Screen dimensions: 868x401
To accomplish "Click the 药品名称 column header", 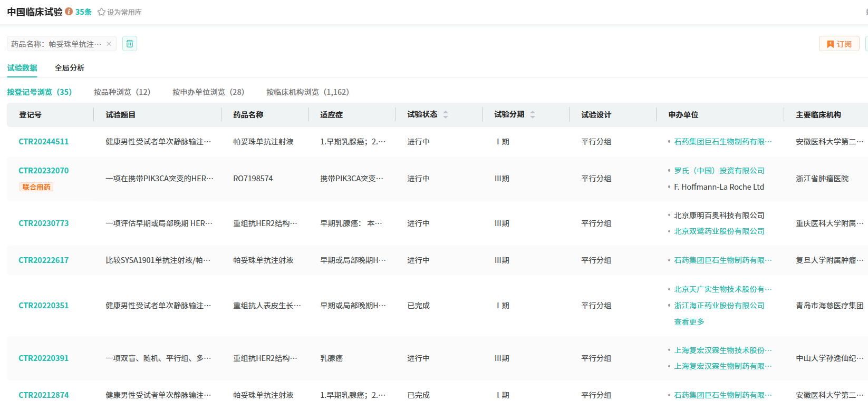I will pos(248,115).
